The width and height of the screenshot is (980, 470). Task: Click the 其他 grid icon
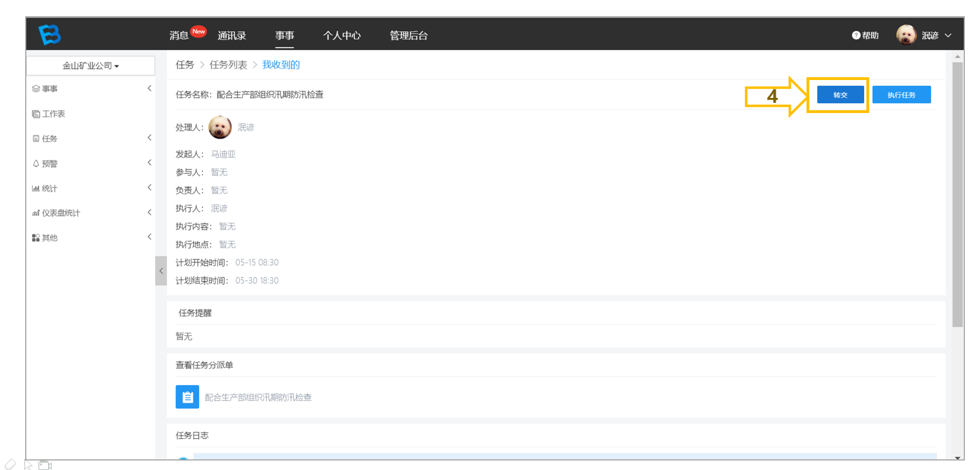[x=36, y=238]
